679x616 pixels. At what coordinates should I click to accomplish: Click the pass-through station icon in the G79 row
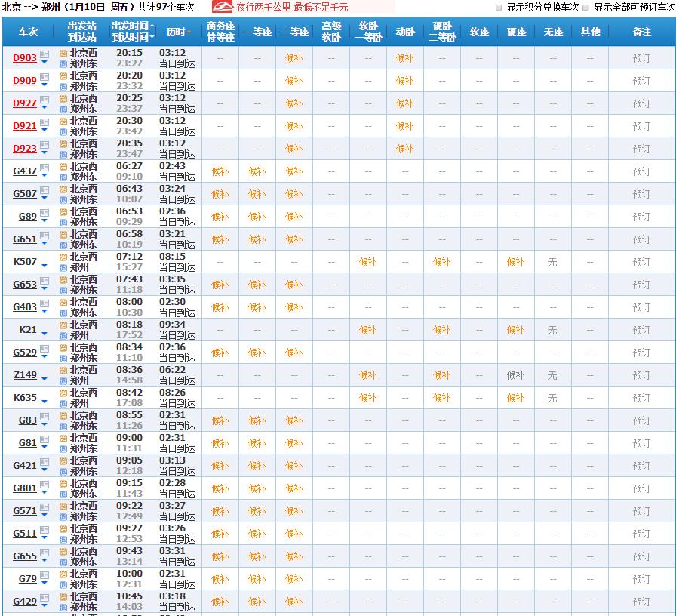pyautogui.click(x=63, y=585)
